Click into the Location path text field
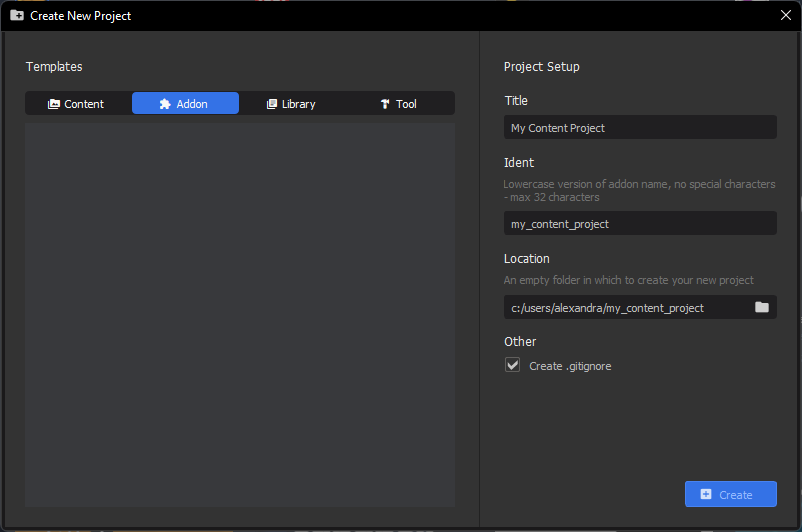 click(625, 308)
